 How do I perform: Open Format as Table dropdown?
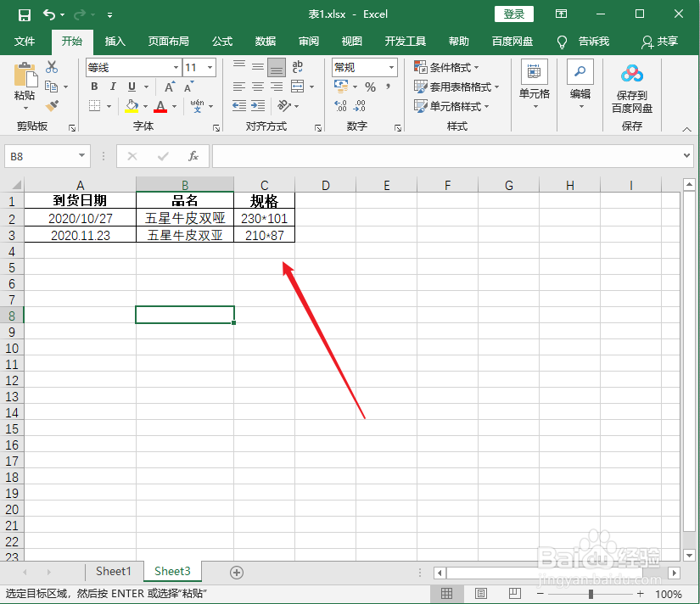[456, 87]
